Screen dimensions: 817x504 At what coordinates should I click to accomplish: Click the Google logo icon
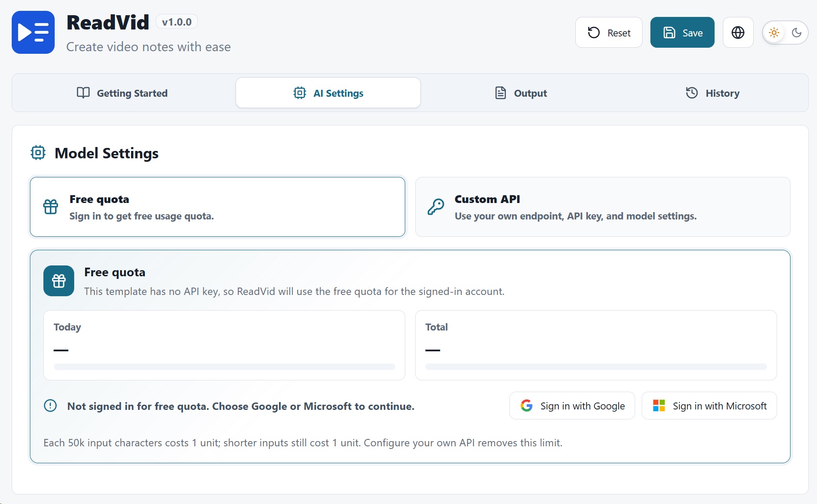[526, 406]
